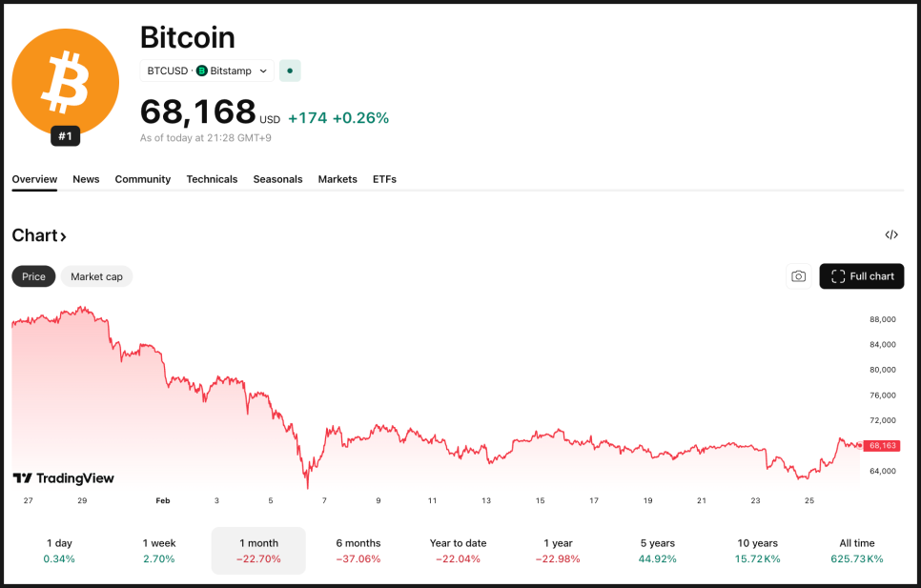The height and width of the screenshot is (588, 921).
Task: Click the TradingView logo on chart
Action: pyautogui.click(x=63, y=478)
